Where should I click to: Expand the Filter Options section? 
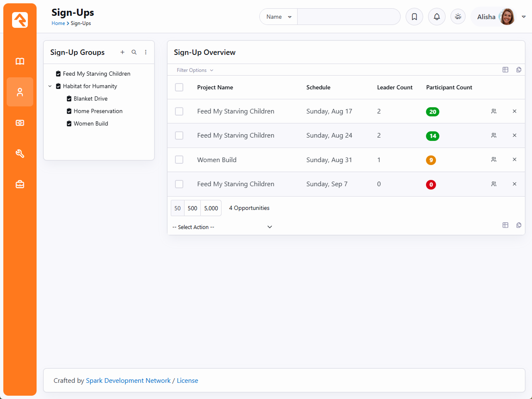coord(195,70)
